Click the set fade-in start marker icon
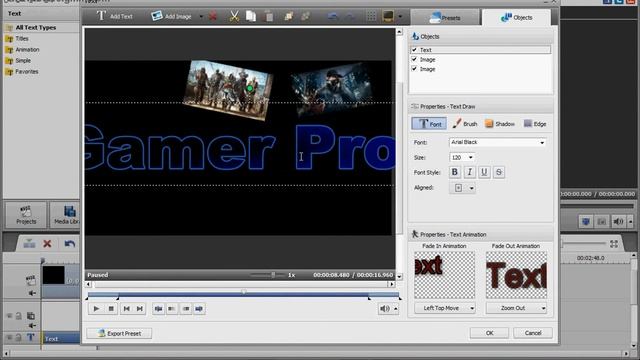640x360 pixels. [158, 309]
